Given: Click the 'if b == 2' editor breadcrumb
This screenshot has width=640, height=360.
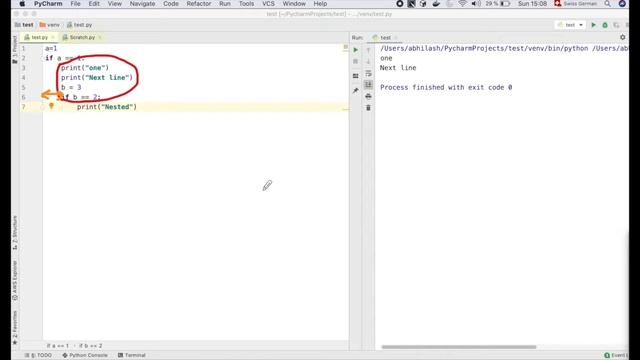Looking at the screenshot, I should click(91, 346).
